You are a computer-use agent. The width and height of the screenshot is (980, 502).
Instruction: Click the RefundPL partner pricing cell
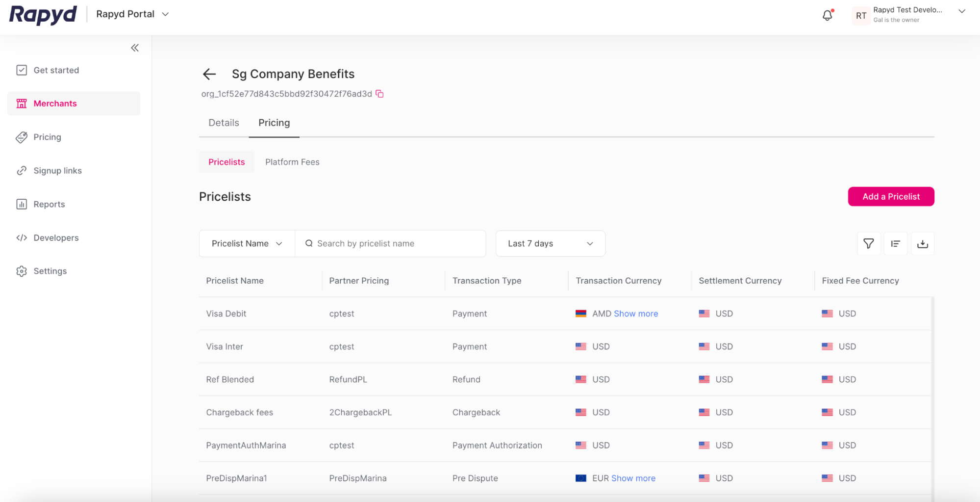coord(348,379)
